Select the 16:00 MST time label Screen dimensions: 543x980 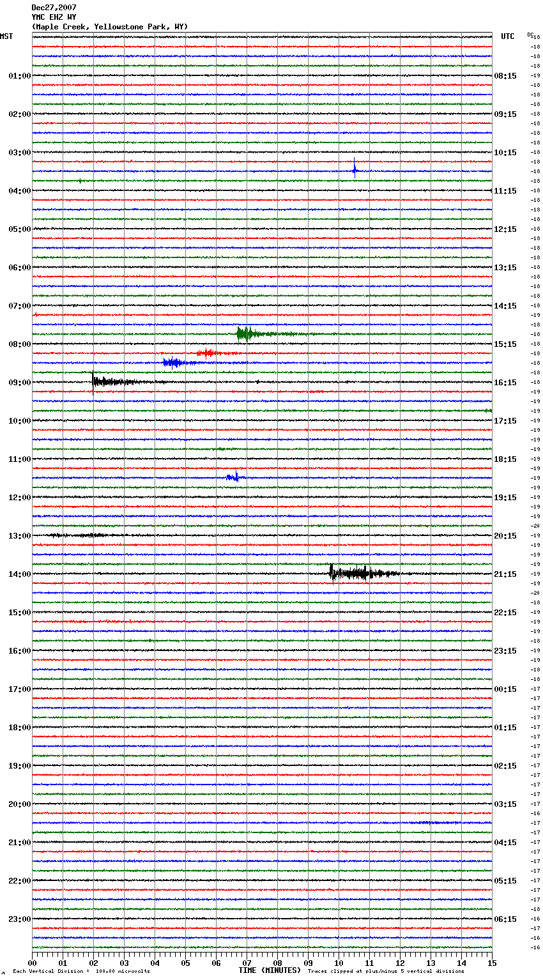(x=20, y=651)
